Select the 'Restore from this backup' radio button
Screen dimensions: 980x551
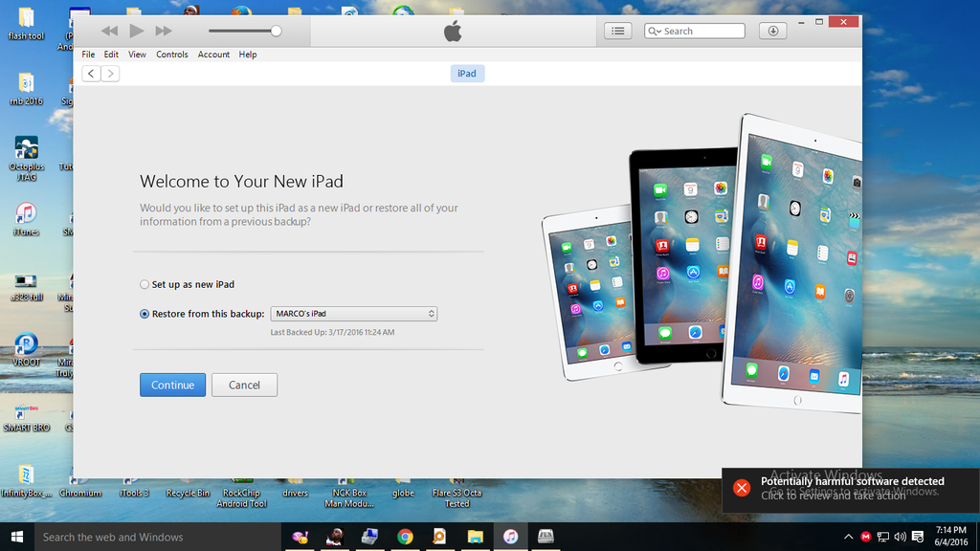pos(145,314)
